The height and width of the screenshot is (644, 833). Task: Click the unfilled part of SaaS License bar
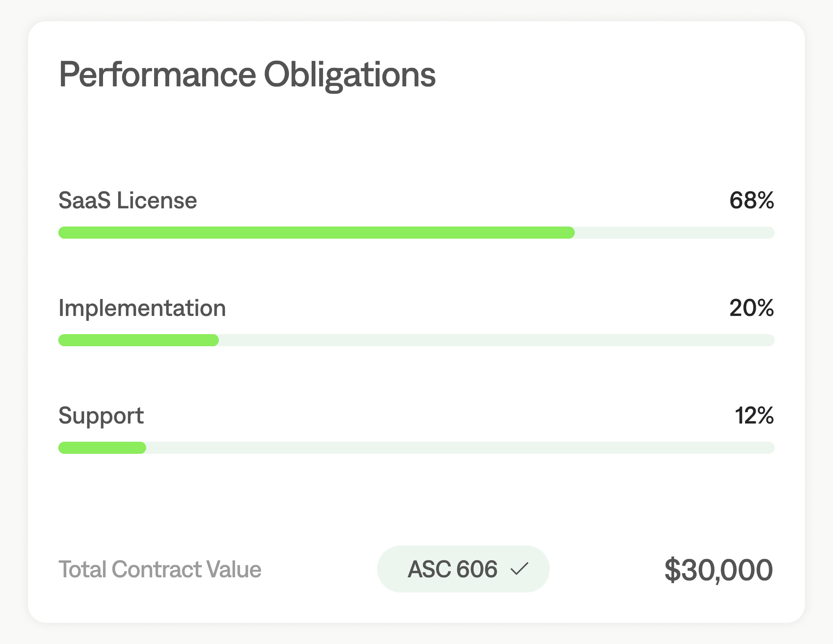[674, 233]
